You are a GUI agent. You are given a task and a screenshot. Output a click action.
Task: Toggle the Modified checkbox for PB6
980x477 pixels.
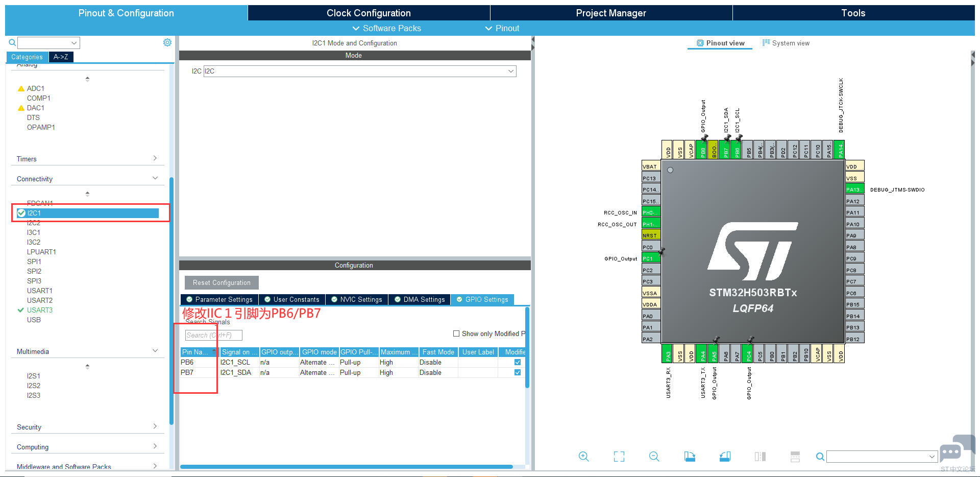[x=518, y=362]
